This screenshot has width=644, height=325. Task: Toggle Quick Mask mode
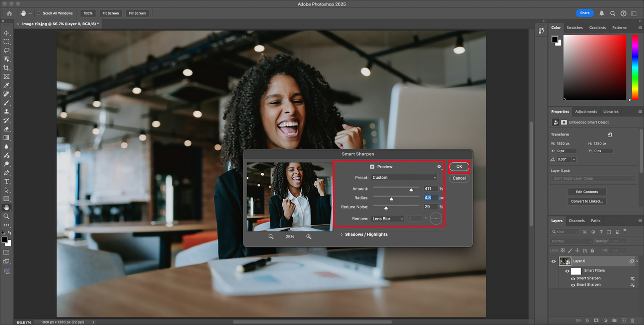coord(7,252)
